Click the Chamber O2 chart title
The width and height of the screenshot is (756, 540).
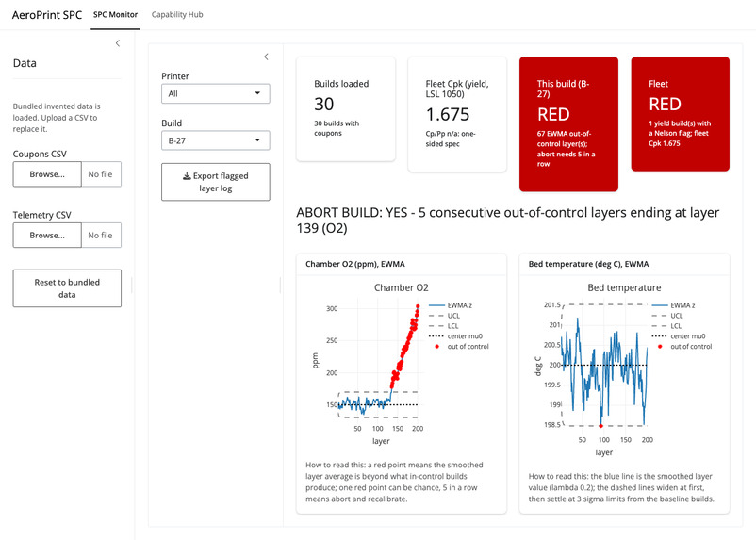point(402,287)
